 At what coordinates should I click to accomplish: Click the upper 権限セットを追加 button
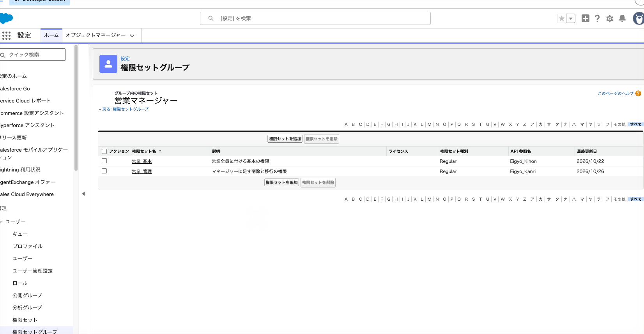(285, 139)
